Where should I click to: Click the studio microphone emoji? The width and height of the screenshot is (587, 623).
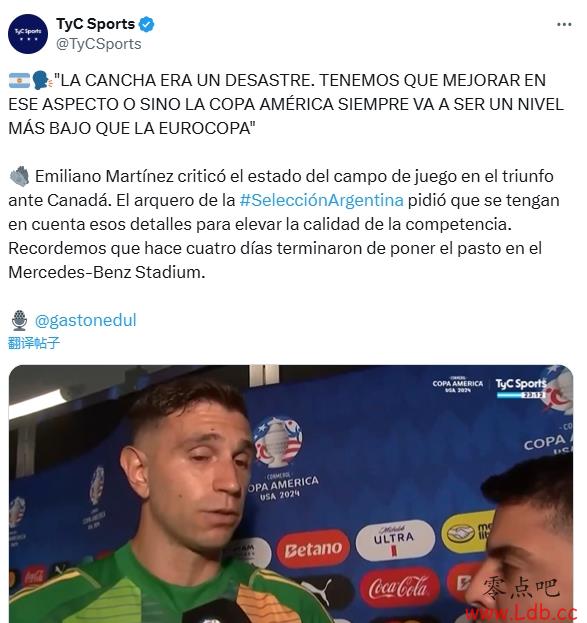click(19, 320)
